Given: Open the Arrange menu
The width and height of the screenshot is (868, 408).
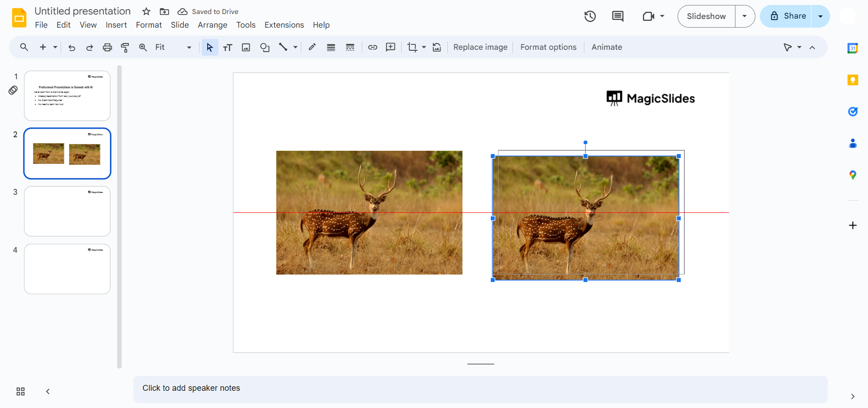Looking at the screenshot, I should click(x=212, y=25).
